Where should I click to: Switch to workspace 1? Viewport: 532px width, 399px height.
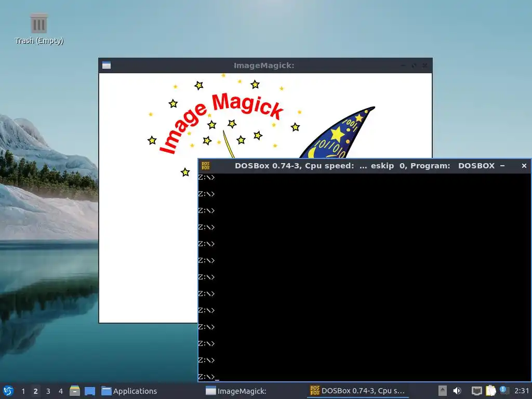click(x=23, y=391)
